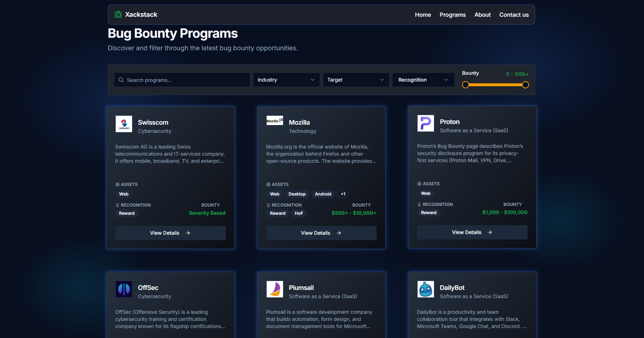View Details of the Mozilla program
The width and height of the screenshot is (644, 338).
coord(321,233)
